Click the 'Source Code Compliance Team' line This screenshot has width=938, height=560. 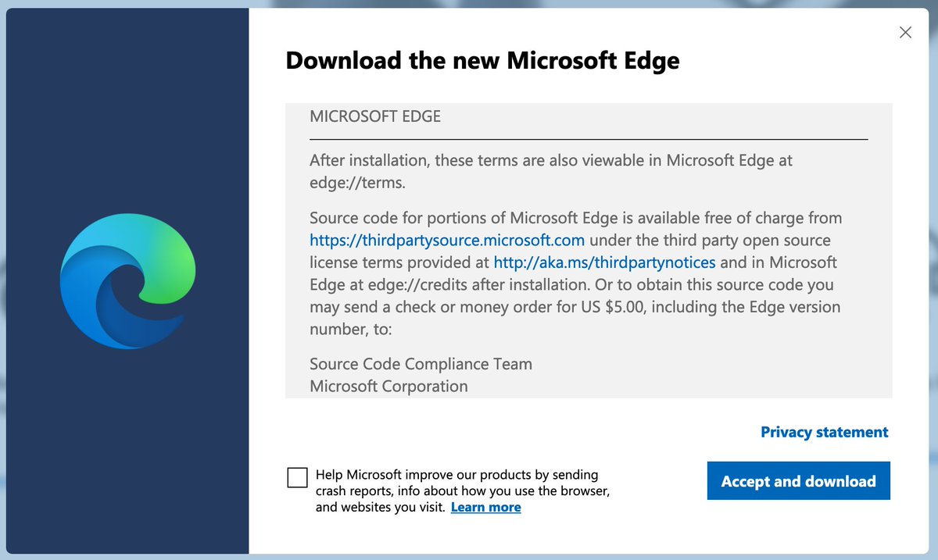(421, 364)
